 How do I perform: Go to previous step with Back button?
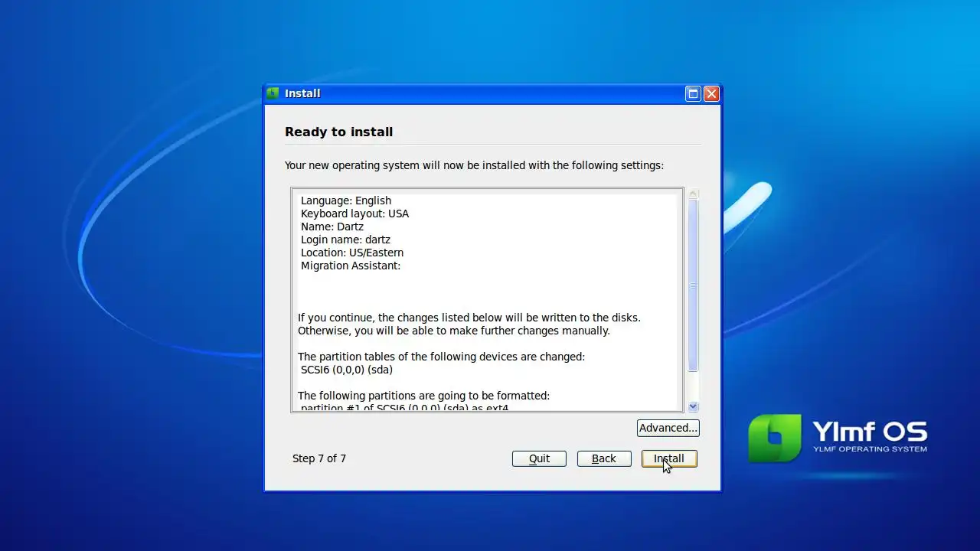pyautogui.click(x=604, y=458)
